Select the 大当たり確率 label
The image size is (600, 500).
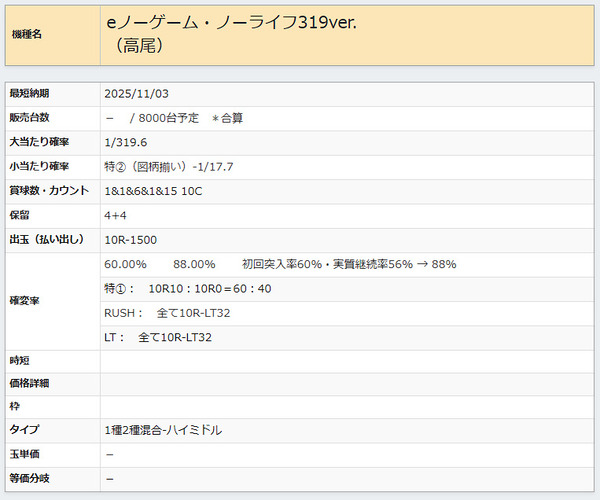click(x=39, y=142)
